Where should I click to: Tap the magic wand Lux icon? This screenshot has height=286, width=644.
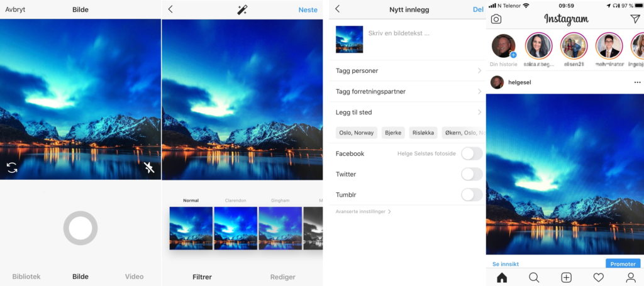click(242, 9)
